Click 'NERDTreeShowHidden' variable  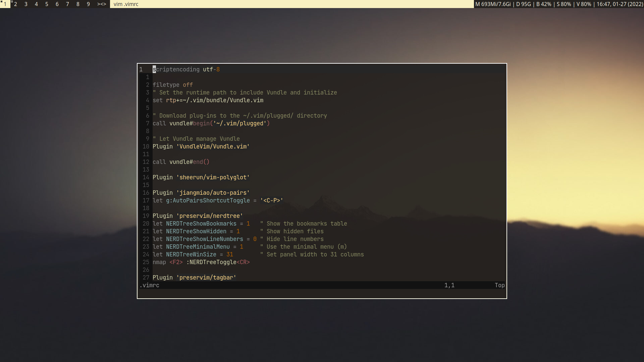click(x=196, y=231)
